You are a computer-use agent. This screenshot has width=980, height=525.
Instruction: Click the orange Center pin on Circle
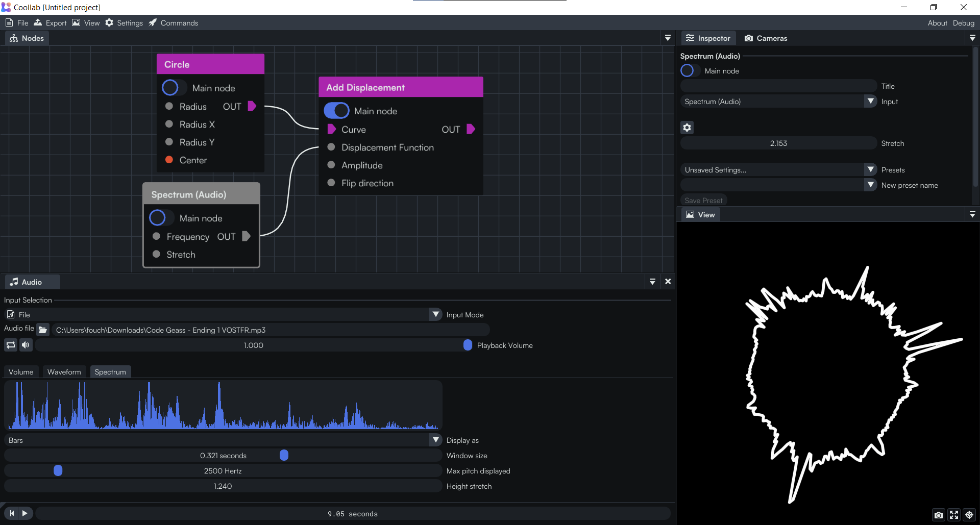click(169, 160)
